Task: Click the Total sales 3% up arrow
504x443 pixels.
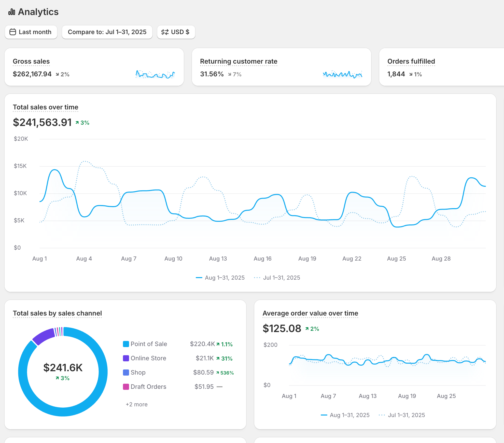Action: pos(77,123)
